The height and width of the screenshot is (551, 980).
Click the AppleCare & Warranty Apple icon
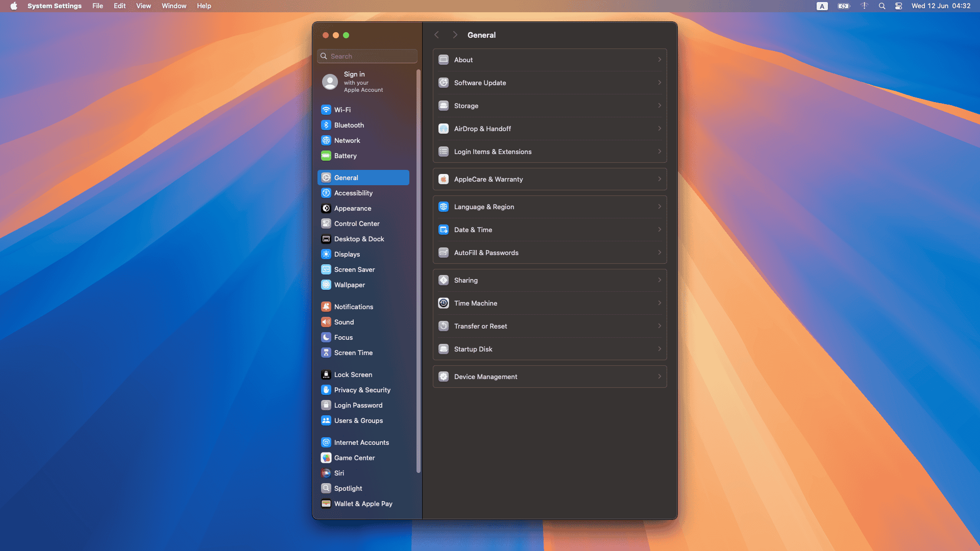pos(444,179)
